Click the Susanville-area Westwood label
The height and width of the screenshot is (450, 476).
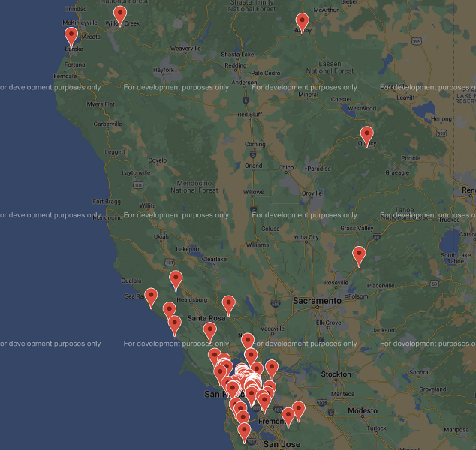(362, 108)
